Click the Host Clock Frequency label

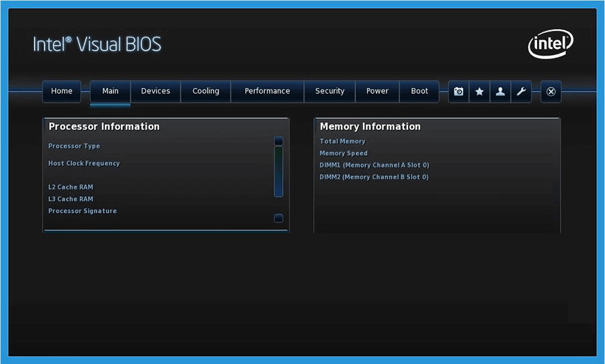pos(84,163)
